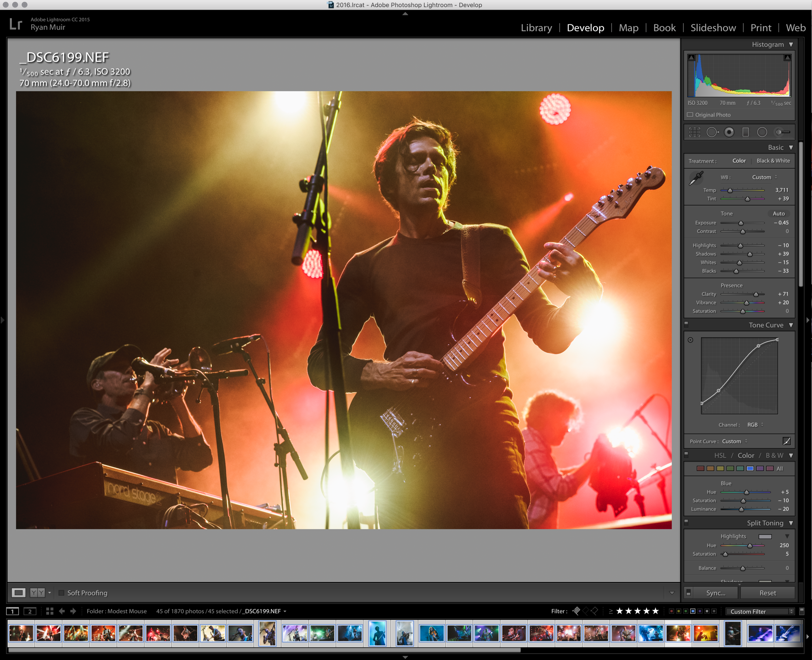Select the Adjustment Brush tool
This screenshot has height=660, width=812.
(783, 132)
